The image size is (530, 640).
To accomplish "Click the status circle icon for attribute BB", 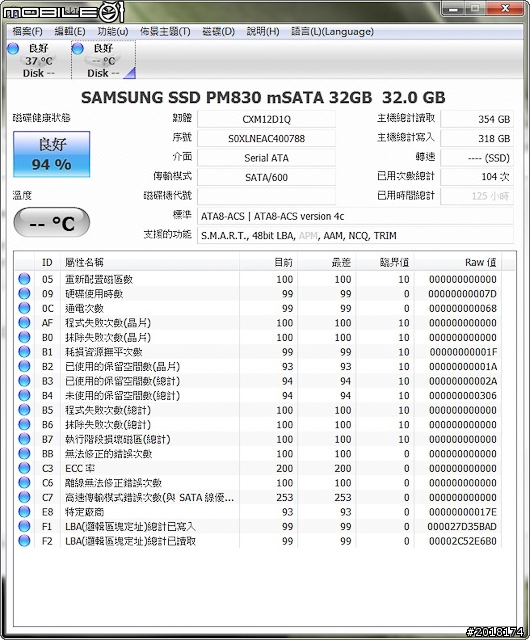I will (x=24, y=453).
